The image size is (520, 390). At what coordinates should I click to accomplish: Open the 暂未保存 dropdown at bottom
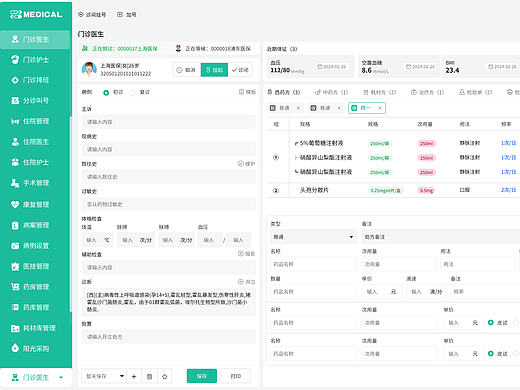[x=104, y=376]
